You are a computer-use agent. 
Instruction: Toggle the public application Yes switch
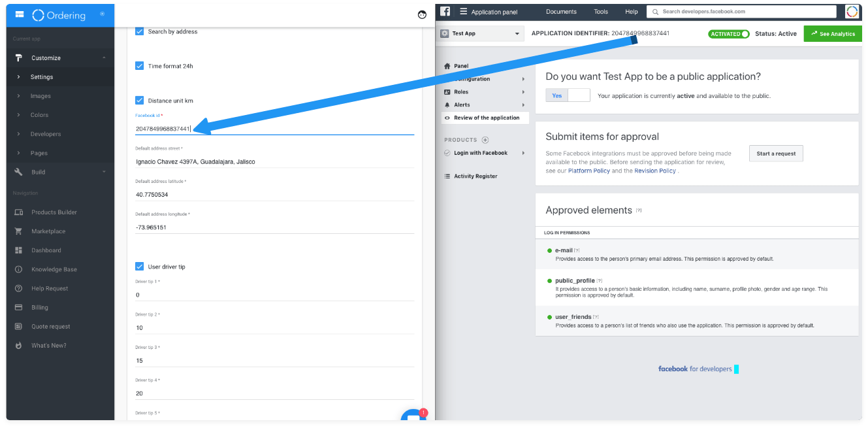568,95
